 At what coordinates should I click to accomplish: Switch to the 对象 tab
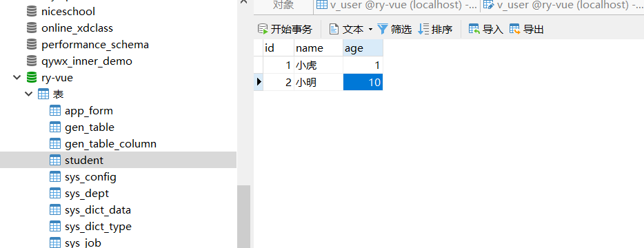coord(283,5)
